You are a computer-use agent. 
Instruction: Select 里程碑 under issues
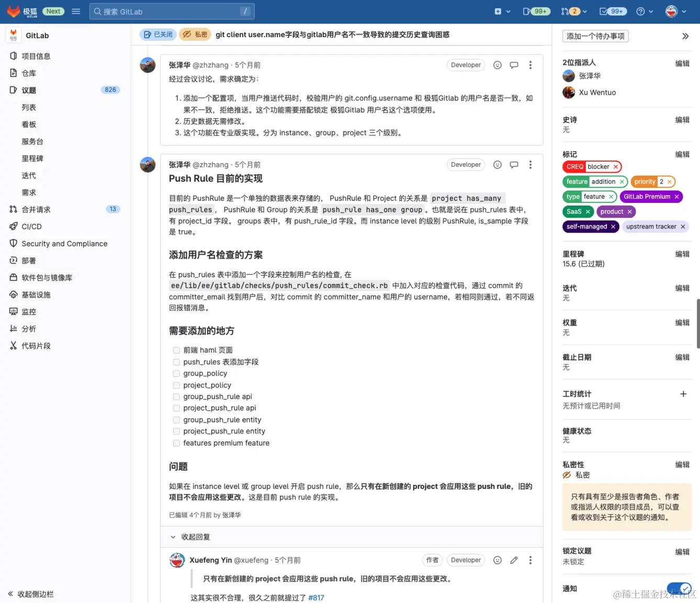tap(32, 158)
